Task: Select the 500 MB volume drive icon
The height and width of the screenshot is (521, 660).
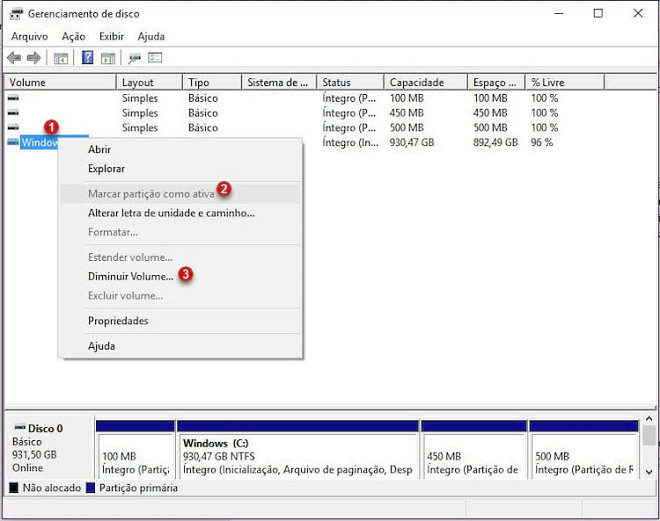Action: click(x=13, y=128)
